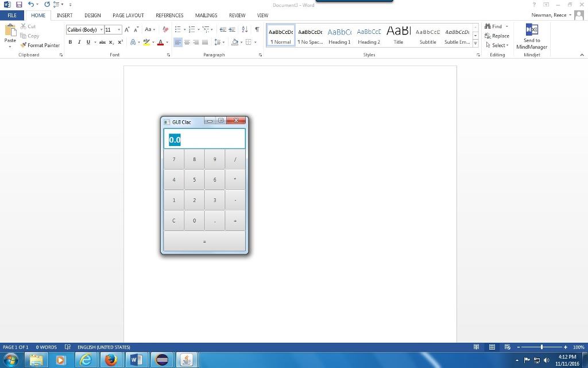The width and height of the screenshot is (588, 368).
Task: Increase paragraph indent
Action: coord(232,29)
